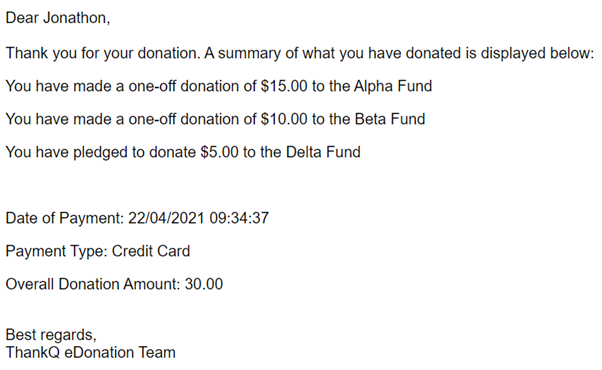Click the $10.00 amount for Beta Fund
Image resolution: width=602 pixels, height=370 pixels.
(x=284, y=119)
